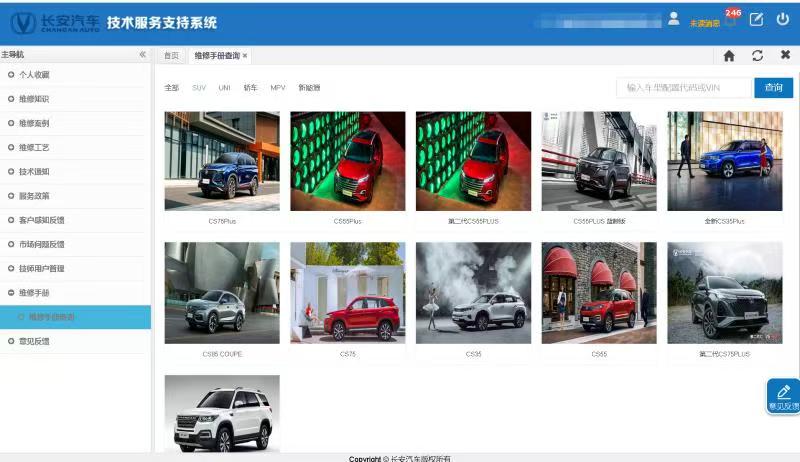Click the floating 意见反馈 feedback button
The height and width of the screenshot is (462, 800).
pyautogui.click(x=783, y=397)
